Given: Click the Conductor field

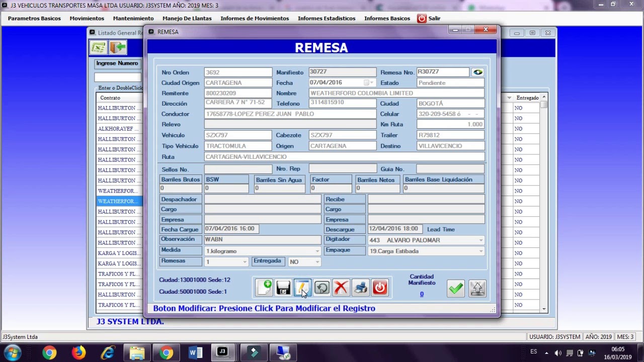Looking at the screenshot, I should [290, 114].
